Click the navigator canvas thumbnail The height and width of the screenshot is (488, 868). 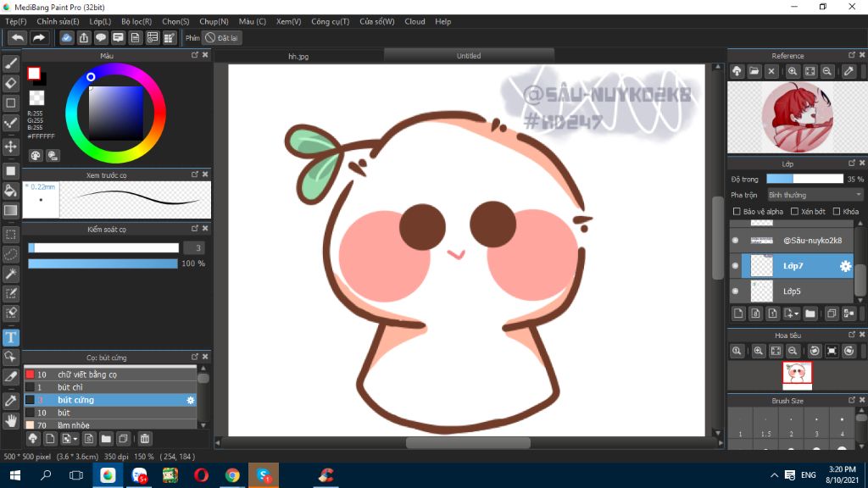tap(797, 374)
